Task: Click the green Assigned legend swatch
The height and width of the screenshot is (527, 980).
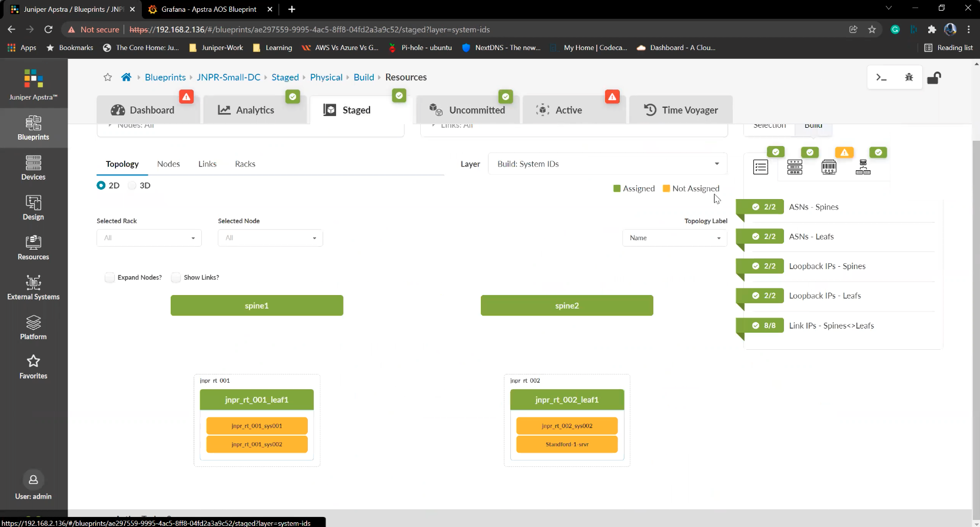Action: (617, 188)
